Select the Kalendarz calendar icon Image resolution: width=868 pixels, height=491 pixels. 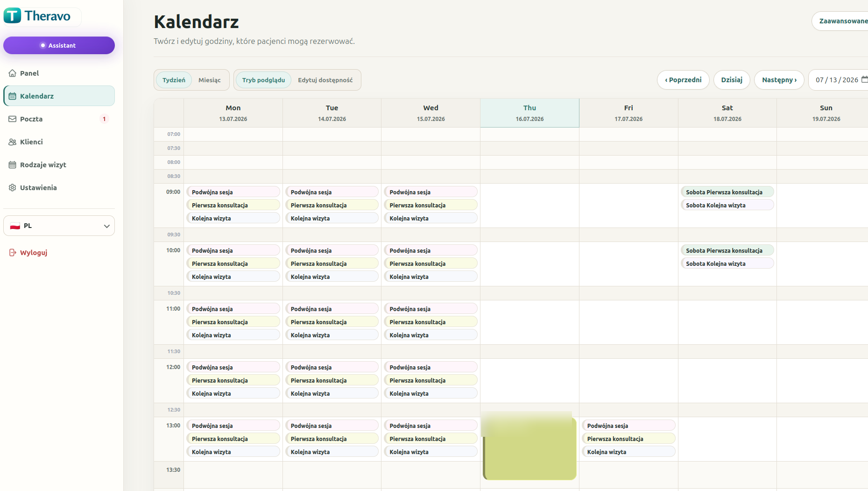click(13, 96)
